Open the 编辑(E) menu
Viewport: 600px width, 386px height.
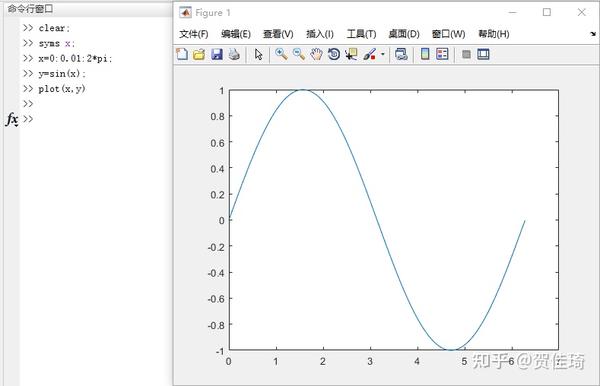[236, 34]
